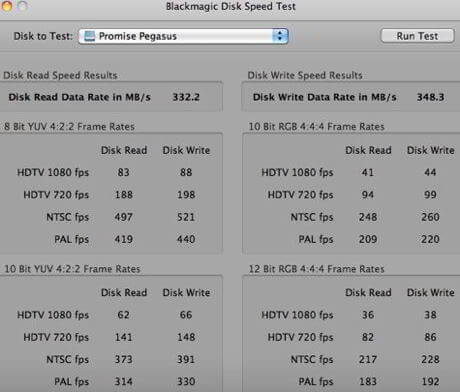Click the '10 Bit RGB 4:4:4 Frame Rates' heading
460x392 pixels.
coord(316,127)
